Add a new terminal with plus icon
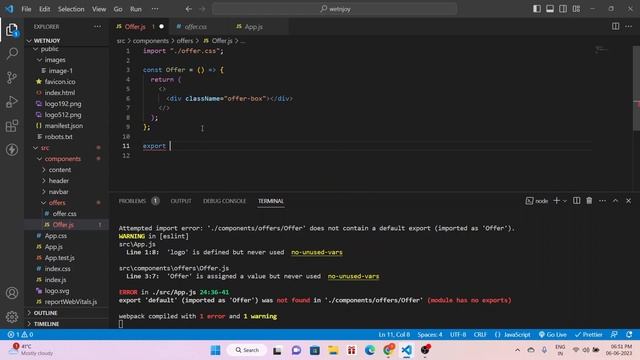This screenshot has height=360, width=640. pos(556,201)
